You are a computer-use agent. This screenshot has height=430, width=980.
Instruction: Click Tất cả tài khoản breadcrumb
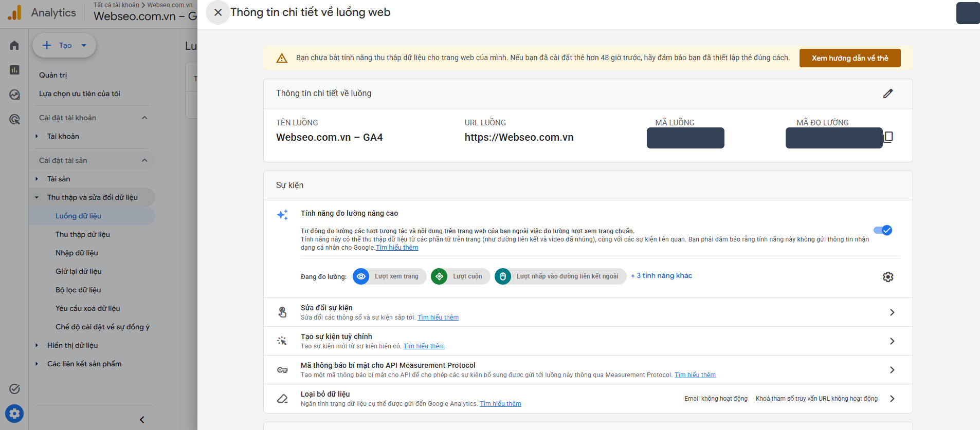pos(116,5)
